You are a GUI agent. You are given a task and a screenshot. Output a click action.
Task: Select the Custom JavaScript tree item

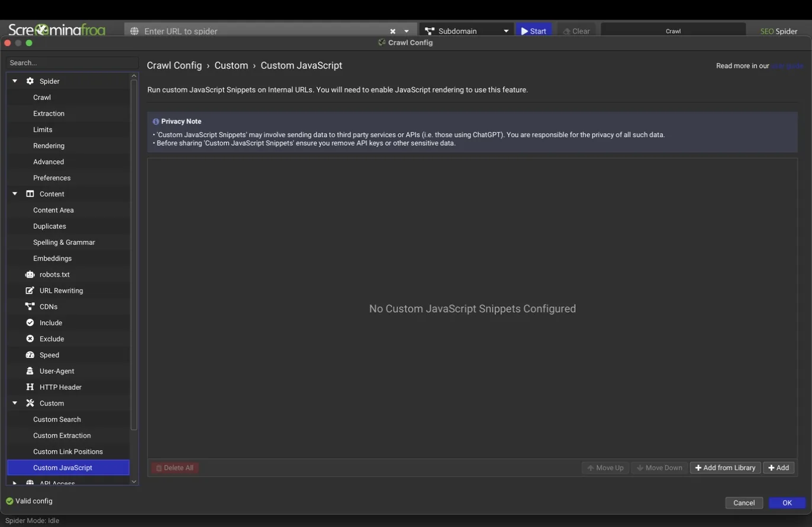pyautogui.click(x=68, y=467)
